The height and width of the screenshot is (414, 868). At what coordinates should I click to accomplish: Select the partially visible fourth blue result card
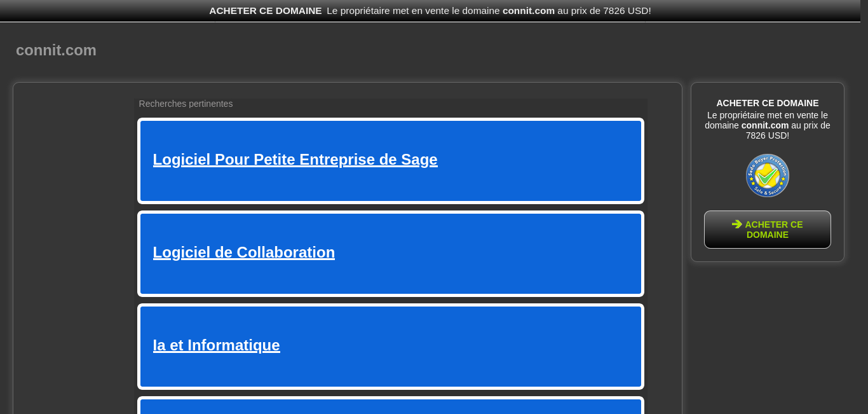391,406
